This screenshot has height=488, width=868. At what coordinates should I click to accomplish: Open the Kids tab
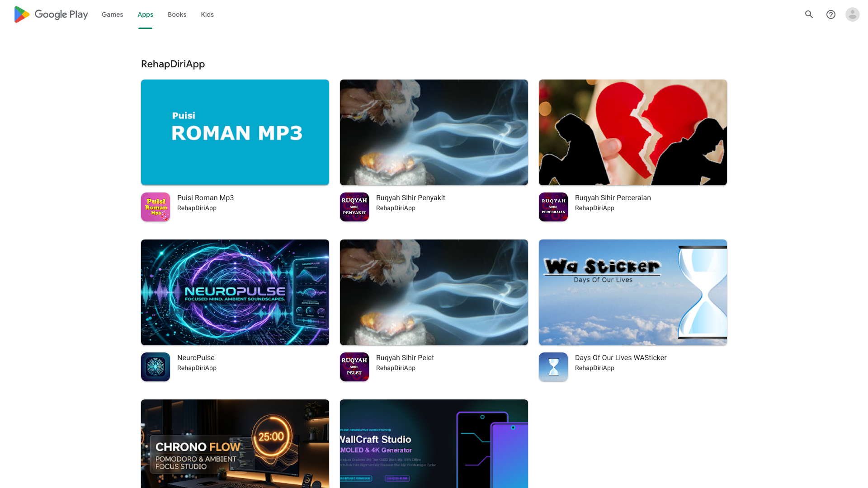pyautogui.click(x=208, y=14)
